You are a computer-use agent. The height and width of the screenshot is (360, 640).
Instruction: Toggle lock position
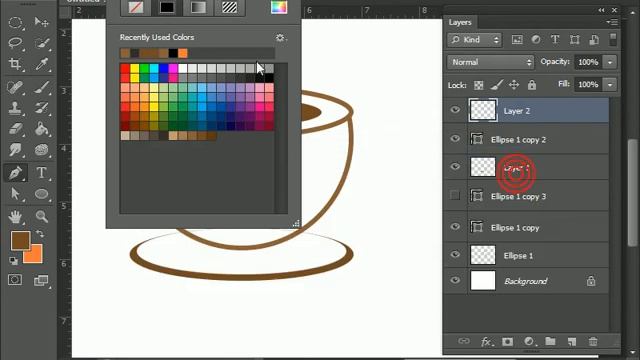[x=514, y=85]
